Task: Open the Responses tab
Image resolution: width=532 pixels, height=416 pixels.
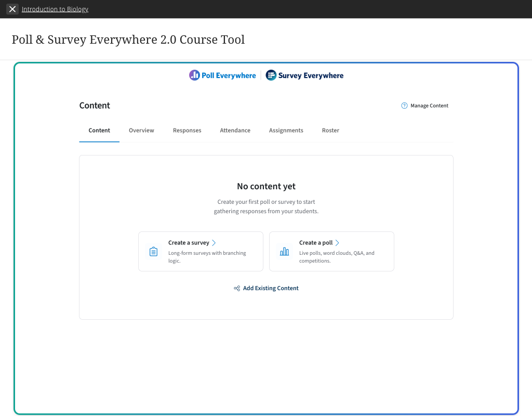Action: pos(187,131)
